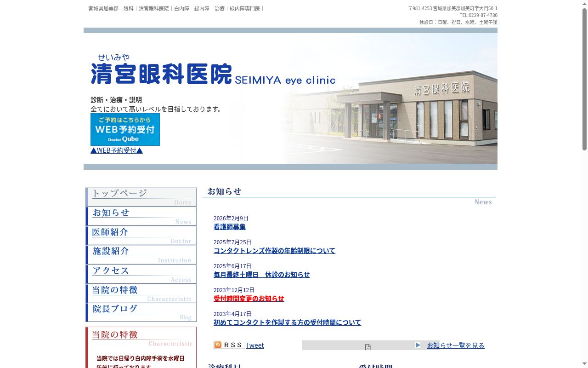The width and height of the screenshot is (588, 368).
Task: Click the 2025年6月17日 date text
Action: [232, 266]
